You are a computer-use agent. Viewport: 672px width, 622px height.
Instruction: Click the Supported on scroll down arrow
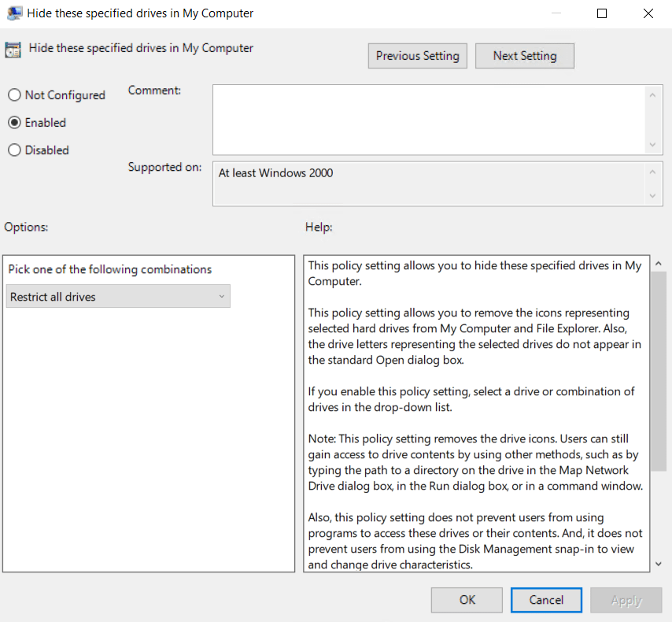(x=652, y=196)
